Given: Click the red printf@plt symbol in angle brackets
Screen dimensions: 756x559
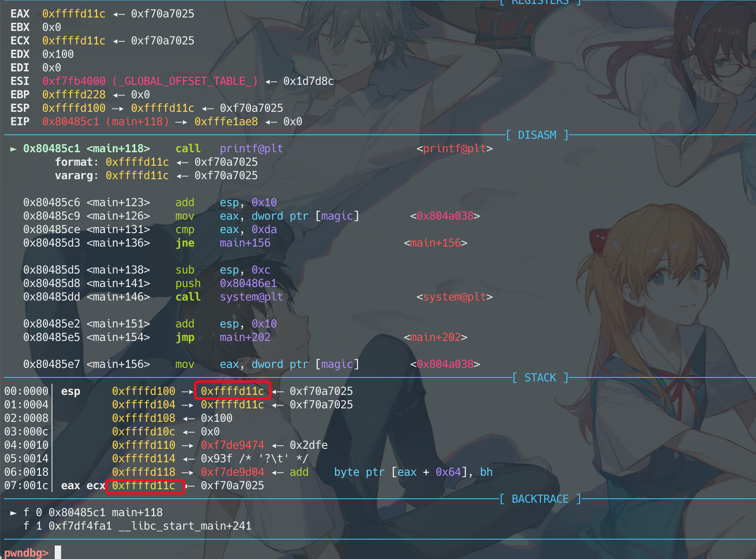Looking at the screenshot, I should tap(454, 149).
